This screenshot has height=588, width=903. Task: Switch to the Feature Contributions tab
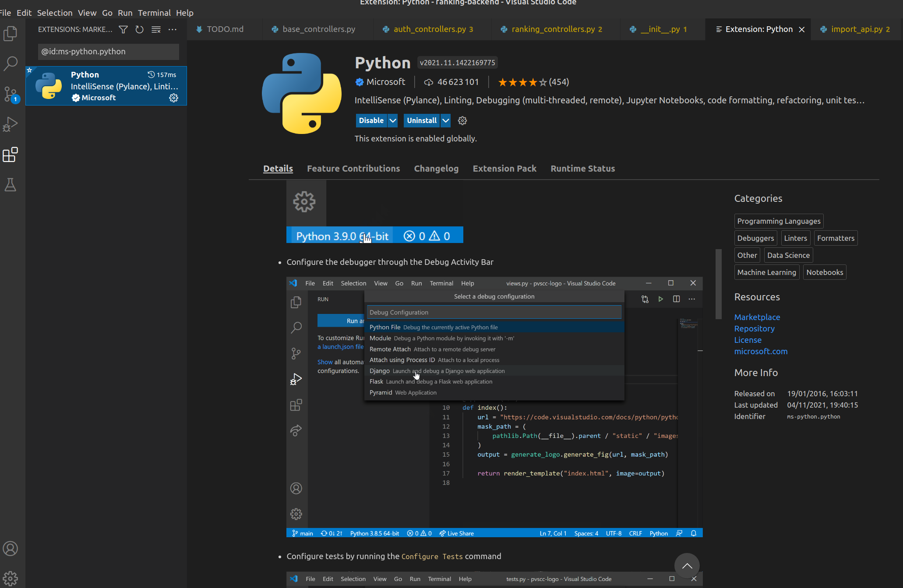[x=353, y=169]
